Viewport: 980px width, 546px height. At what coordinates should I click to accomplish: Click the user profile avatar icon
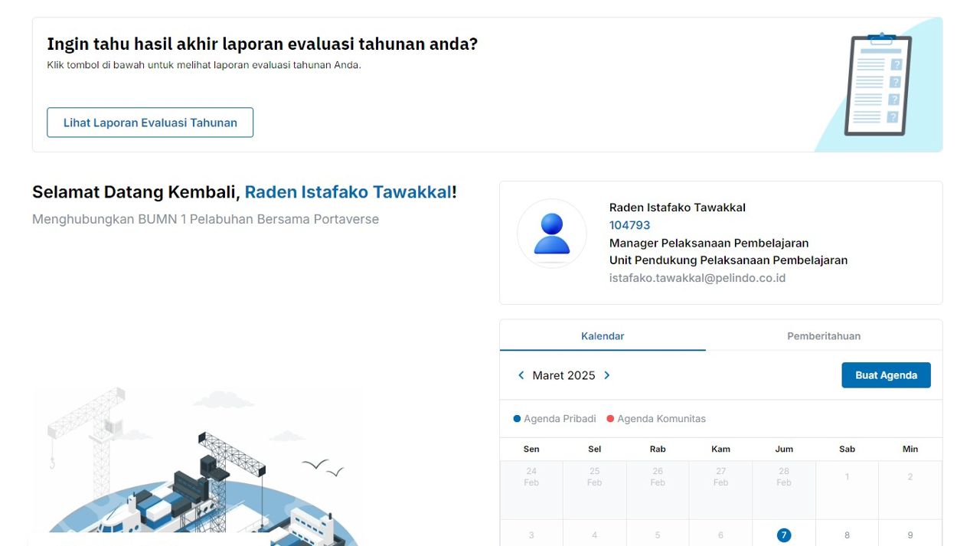(551, 234)
